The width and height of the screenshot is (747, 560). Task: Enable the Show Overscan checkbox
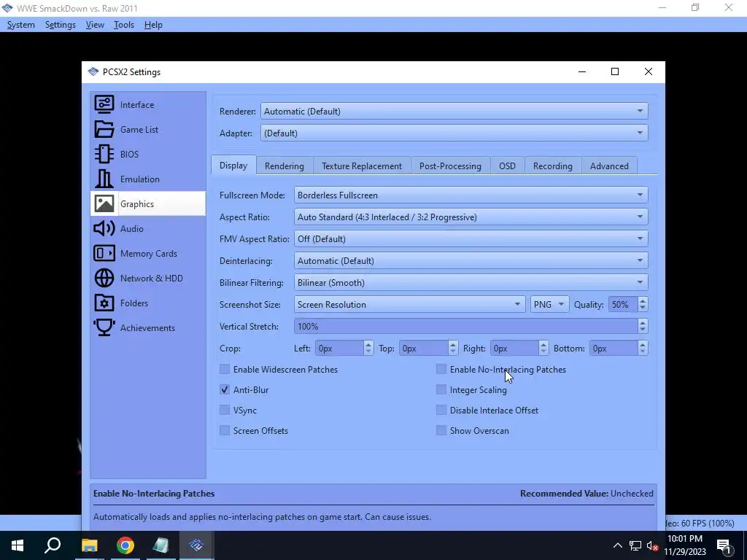[441, 430]
